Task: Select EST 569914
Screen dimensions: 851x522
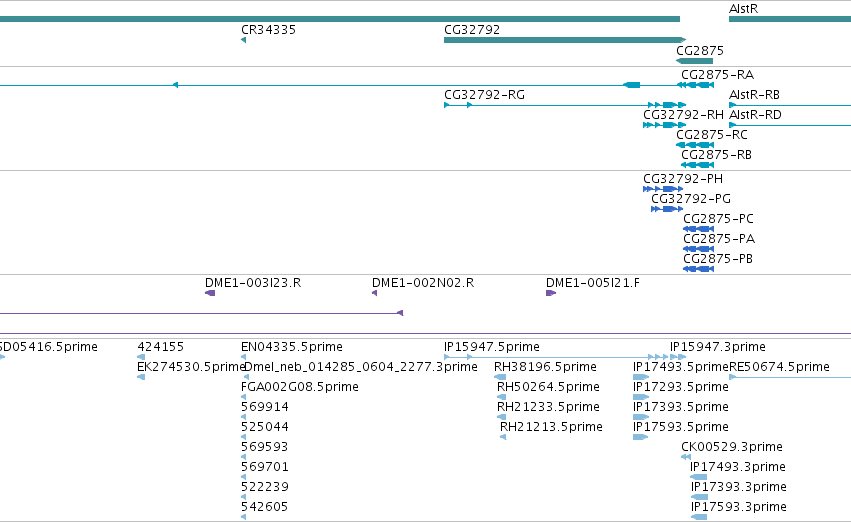Action: 265,408
